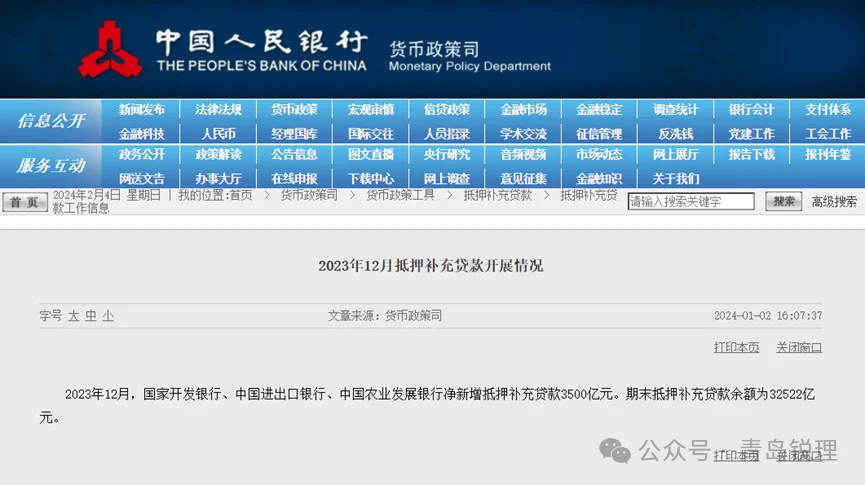
Task: Go to the 市场动态 menu item
Action: point(599,154)
